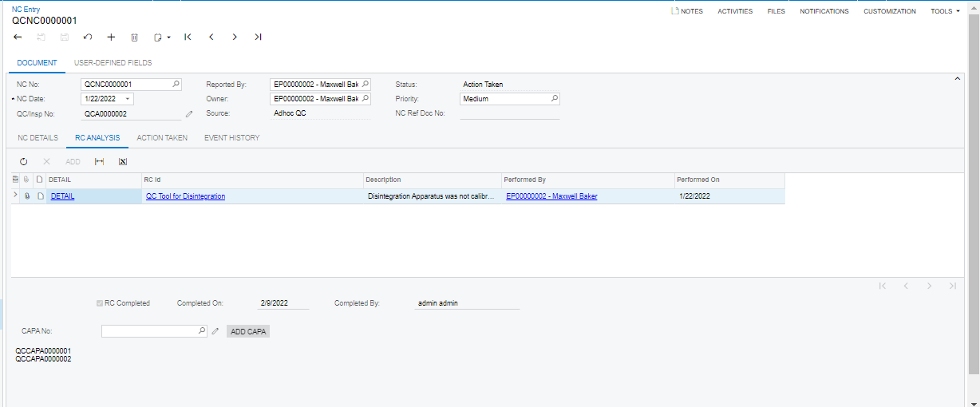
Task: Toggle the RC Completed checkbox
Action: coord(100,303)
